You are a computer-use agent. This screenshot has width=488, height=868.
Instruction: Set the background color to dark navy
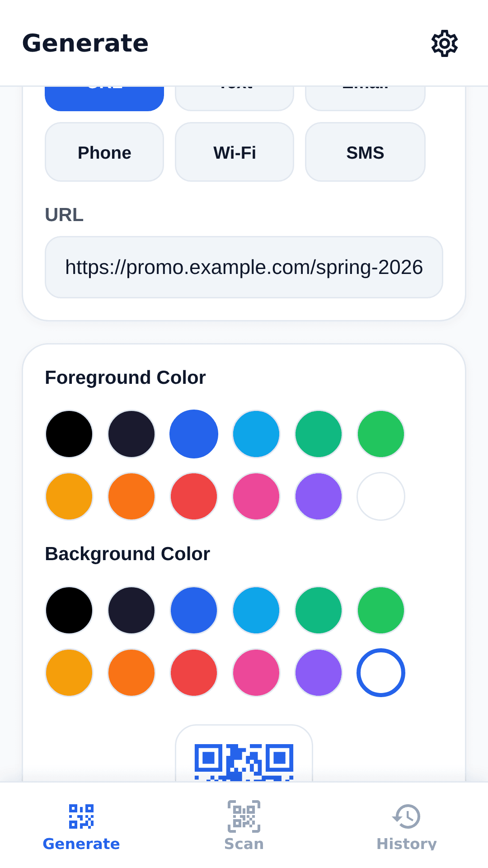(131, 610)
